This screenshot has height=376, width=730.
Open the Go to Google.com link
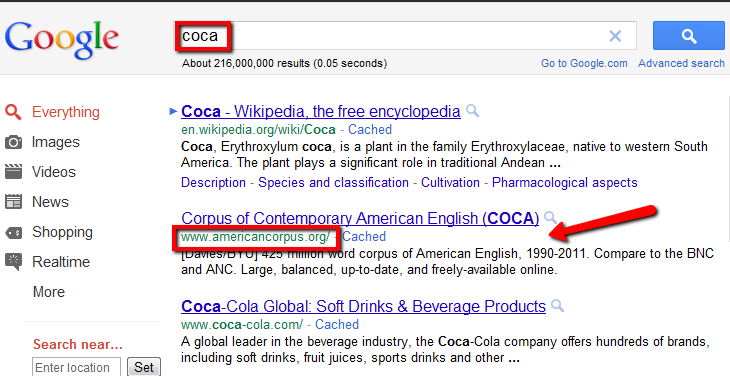point(584,63)
